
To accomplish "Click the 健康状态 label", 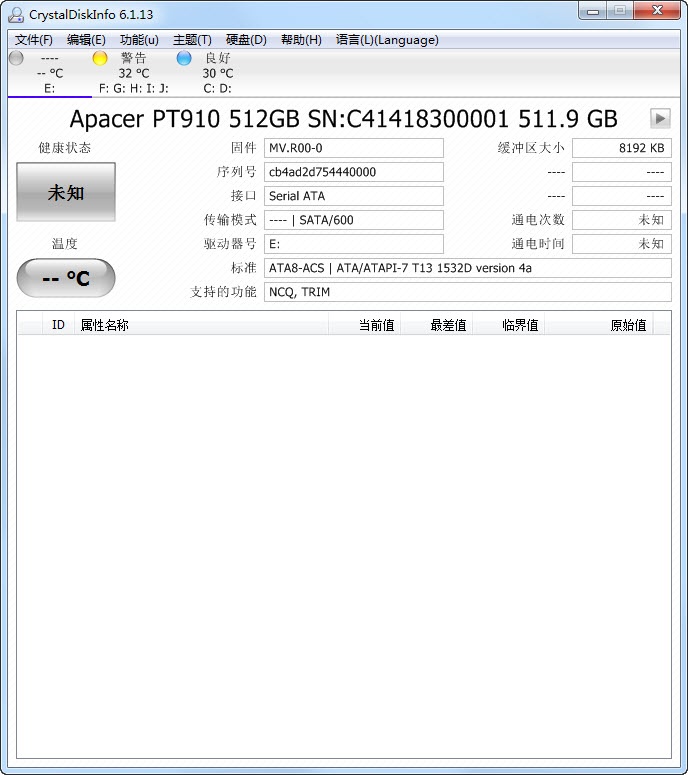I will click(65, 148).
